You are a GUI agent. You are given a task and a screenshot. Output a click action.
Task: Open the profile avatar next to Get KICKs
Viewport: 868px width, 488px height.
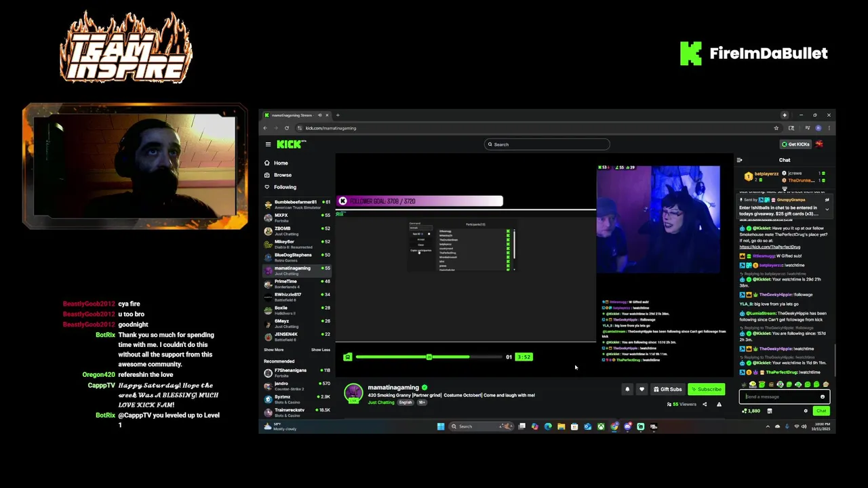click(819, 144)
